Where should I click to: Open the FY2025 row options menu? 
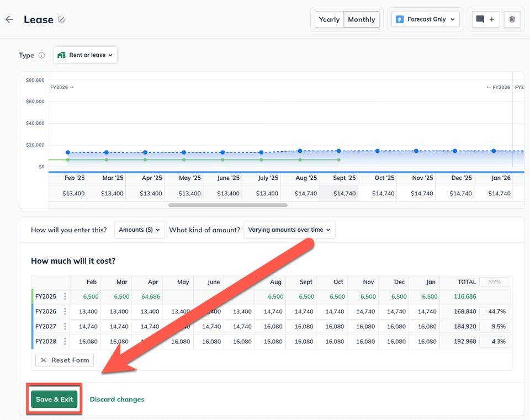click(65, 297)
